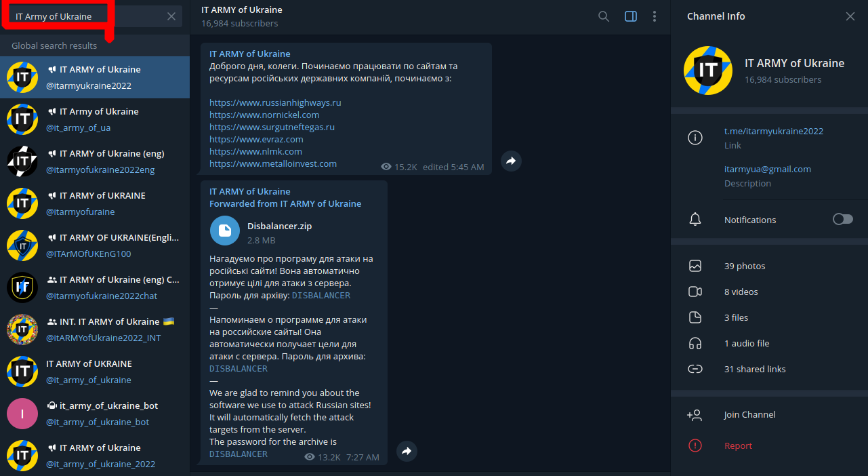
Task: Toggle the Notifications switch
Action: point(843,219)
